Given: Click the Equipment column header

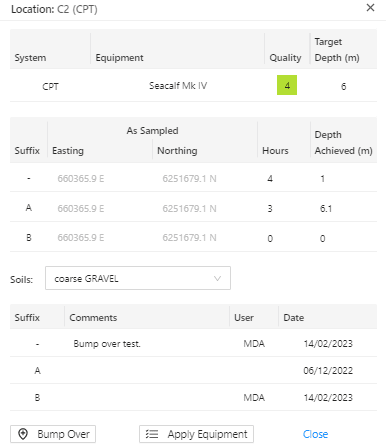Looking at the screenshot, I should 119,58.
